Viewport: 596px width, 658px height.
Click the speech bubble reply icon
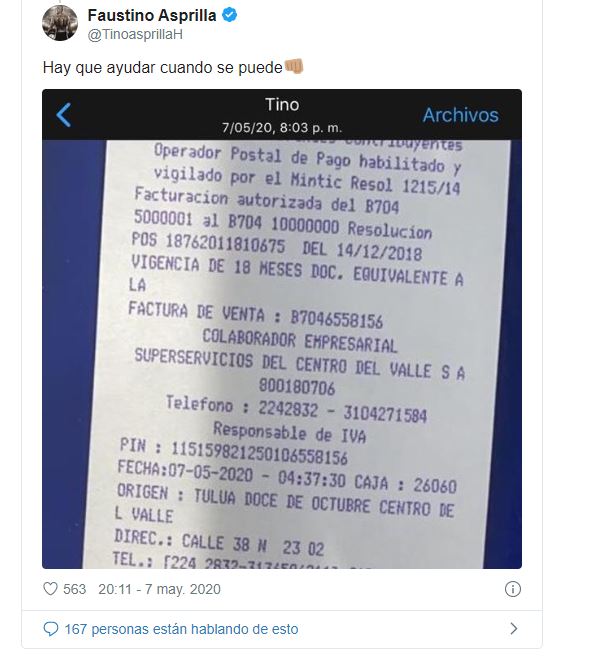51,629
